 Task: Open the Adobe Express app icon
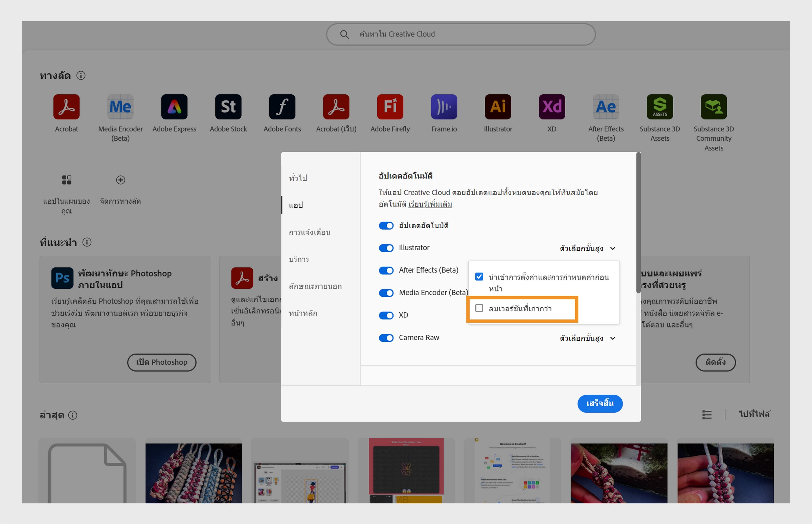coord(174,107)
